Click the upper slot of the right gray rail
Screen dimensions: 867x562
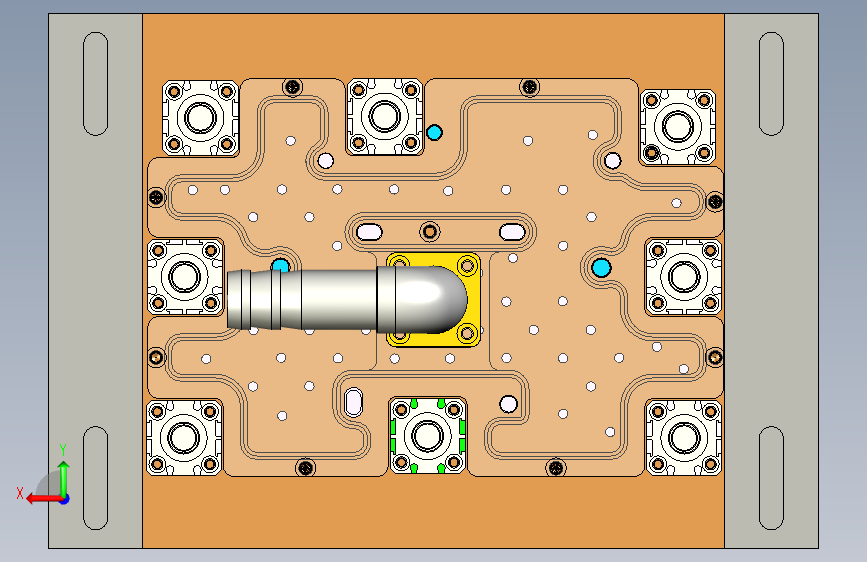(771, 84)
